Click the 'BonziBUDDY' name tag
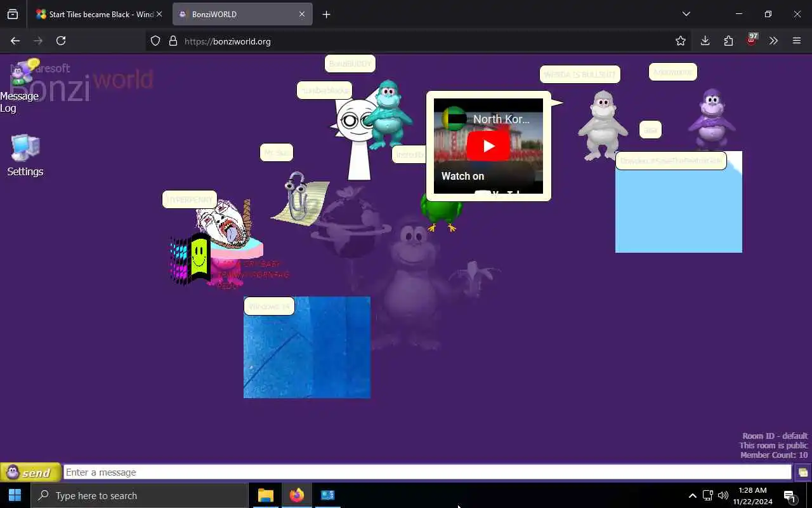The image size is (812, 508). tap(350, 64)
